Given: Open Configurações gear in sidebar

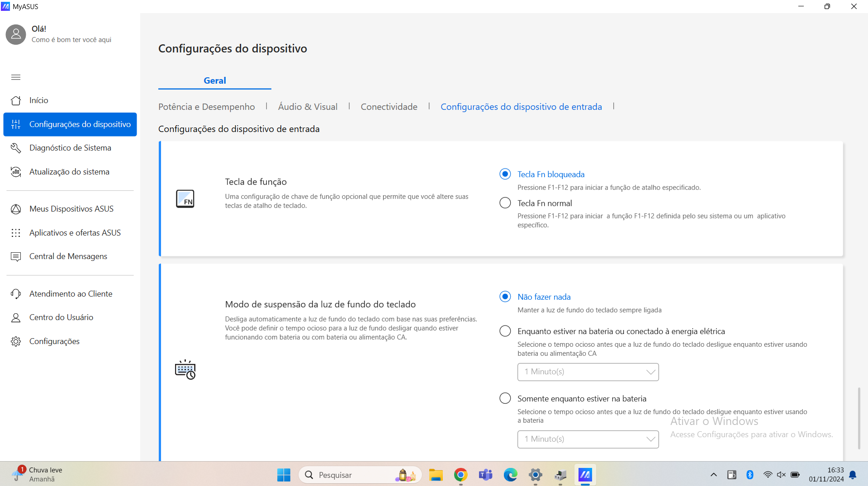Looking at the screenshot, I should (x=70, y=341).
